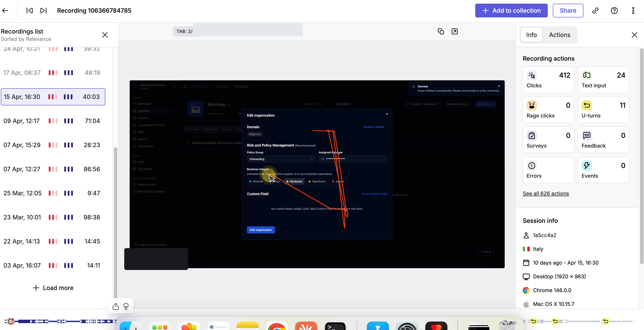Open the Text input action card

point(603,80)
